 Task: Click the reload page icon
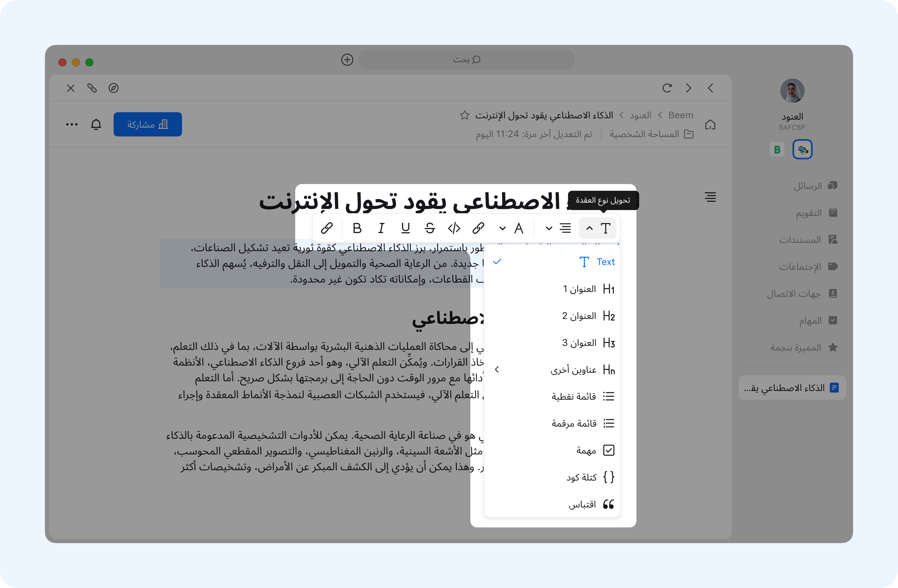[667, 88]
